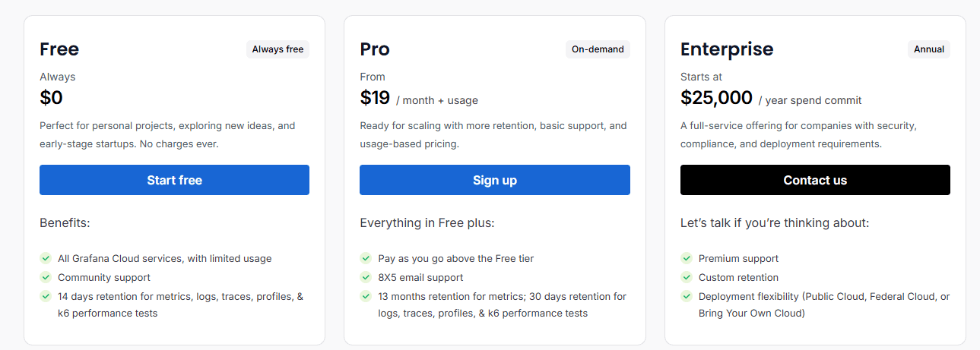Click checkmark next to Premium support
Image resolution: width=980 pixels, height=350 pixels.
[687, 258]
